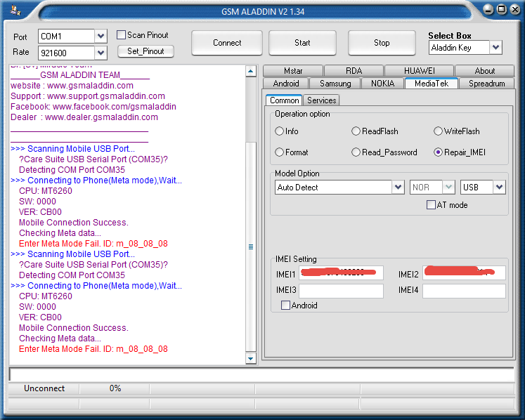Select the Read_Password operation option
Image resolution: width=525 pixels, height=420 pixels.
pos(356,152)
